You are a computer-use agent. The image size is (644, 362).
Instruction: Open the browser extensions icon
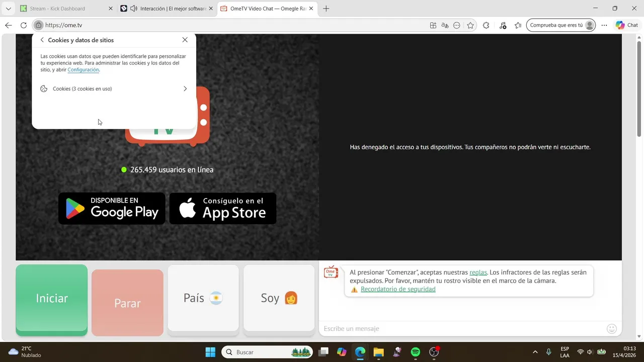click(x=486, y=25)
